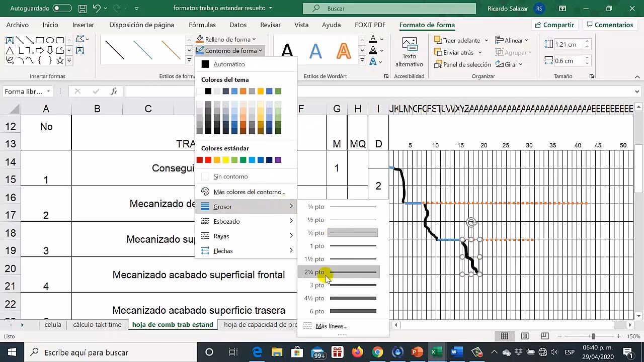Click the Undo arrow icon
This screenshot has height=362, width=644.
click(x=97, y=9)
